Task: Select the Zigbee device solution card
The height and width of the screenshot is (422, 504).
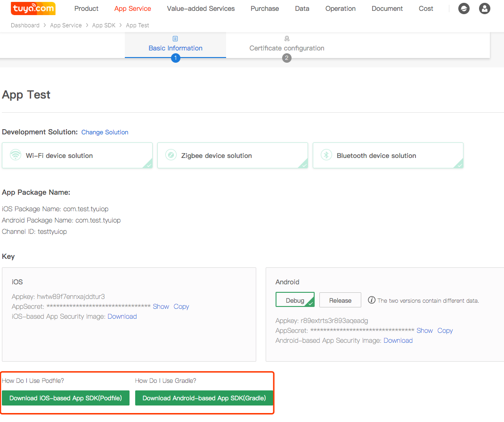Action: [x=232, y=155]
